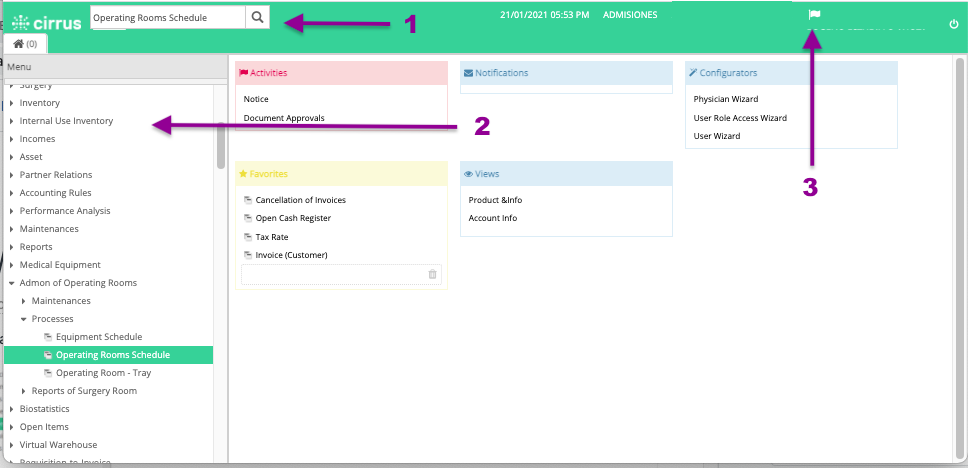This screenshot has width=968, height=468.
Task: Open Document Approvals link
Action: (x=283, y=118)
